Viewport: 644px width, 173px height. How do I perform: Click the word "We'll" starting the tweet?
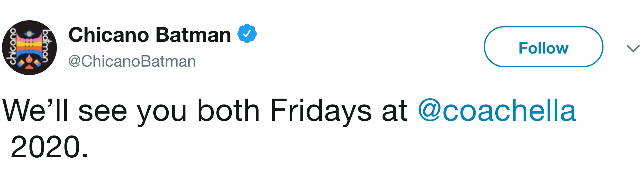tap(35, 110)
